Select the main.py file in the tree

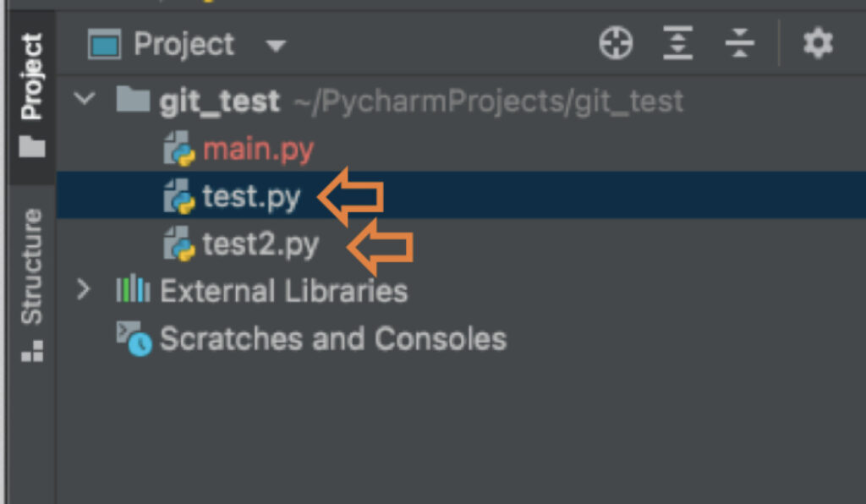point(259,149)
